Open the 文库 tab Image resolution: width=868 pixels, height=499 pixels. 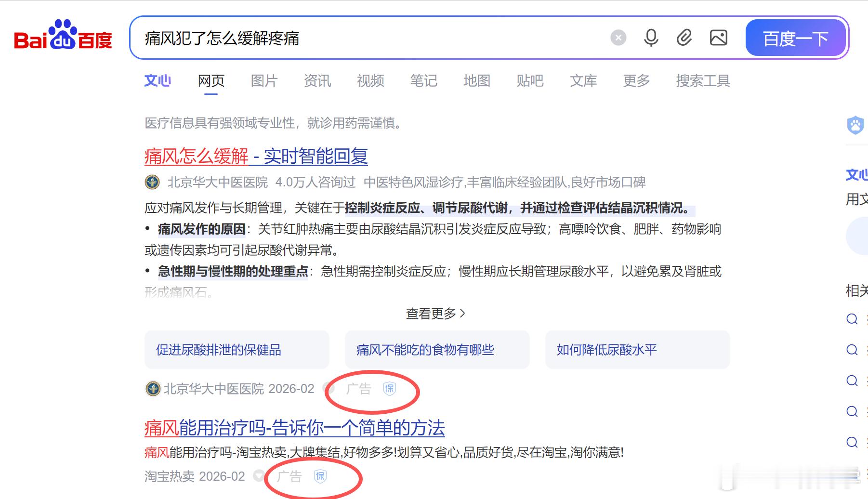583,81
